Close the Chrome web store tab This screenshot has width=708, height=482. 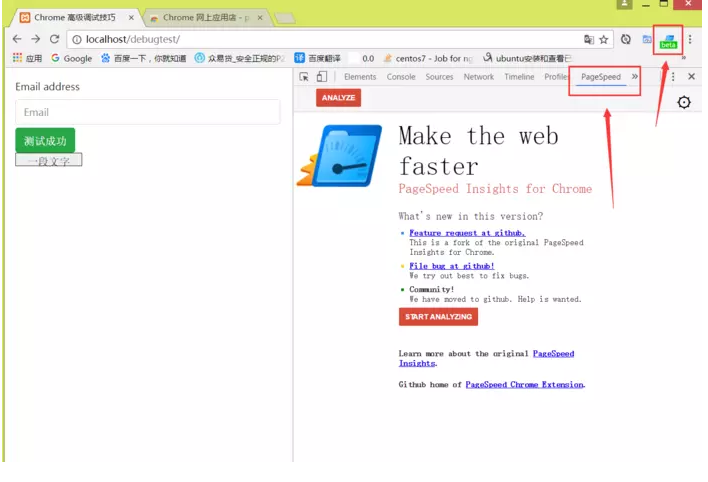(260, 18)
